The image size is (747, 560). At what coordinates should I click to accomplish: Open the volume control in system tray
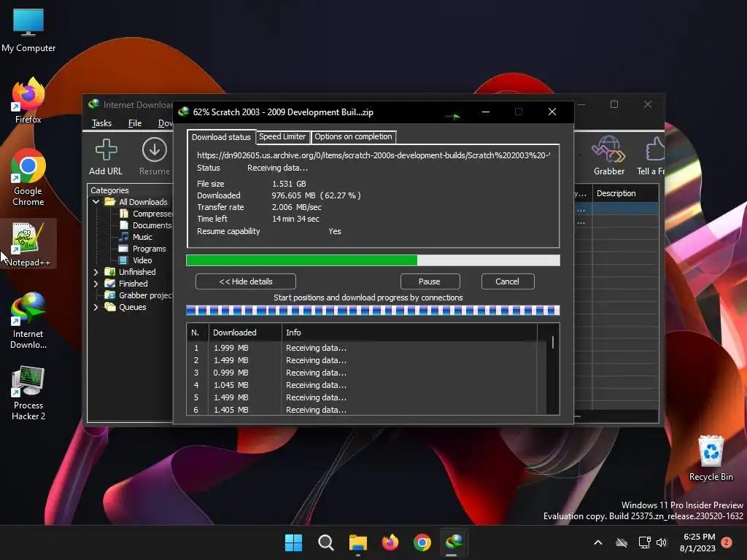[662, 542]
